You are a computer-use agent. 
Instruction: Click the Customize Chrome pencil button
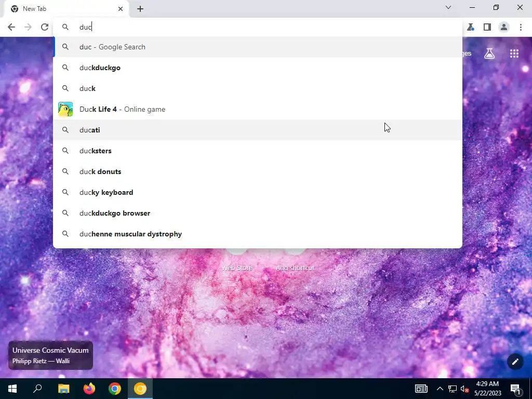(515, 362)
